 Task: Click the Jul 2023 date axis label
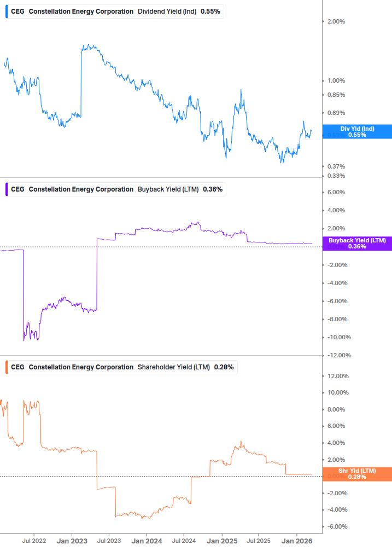coord(109,541)
